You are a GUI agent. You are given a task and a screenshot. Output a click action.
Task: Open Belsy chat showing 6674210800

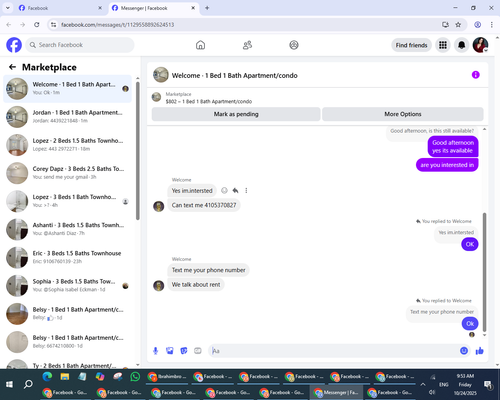[67, 342]
